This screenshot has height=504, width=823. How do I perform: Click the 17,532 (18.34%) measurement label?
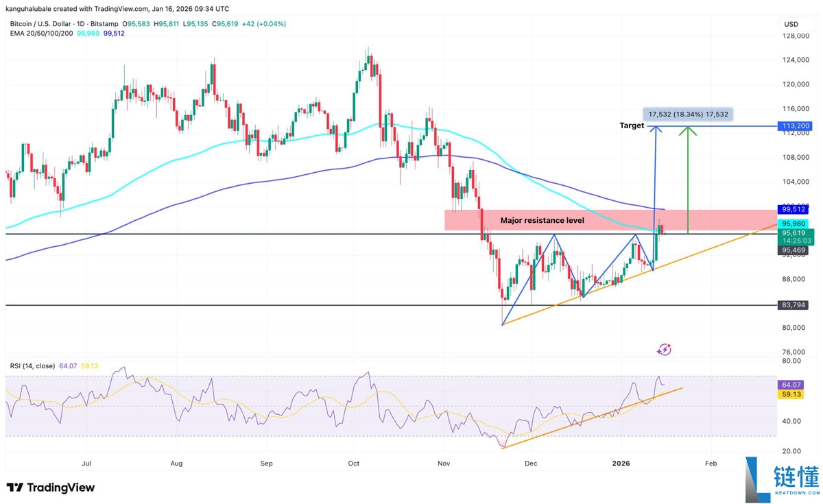pos(688,115)
